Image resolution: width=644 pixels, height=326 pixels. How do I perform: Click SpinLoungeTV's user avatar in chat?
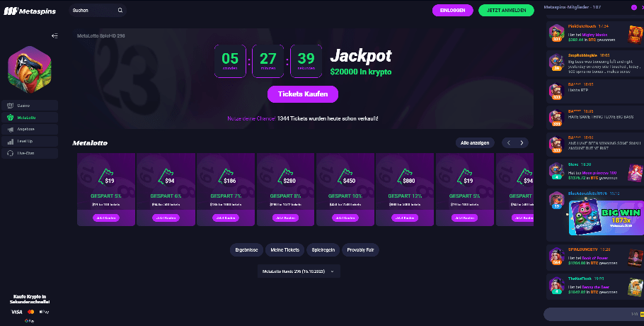(556, 256)
